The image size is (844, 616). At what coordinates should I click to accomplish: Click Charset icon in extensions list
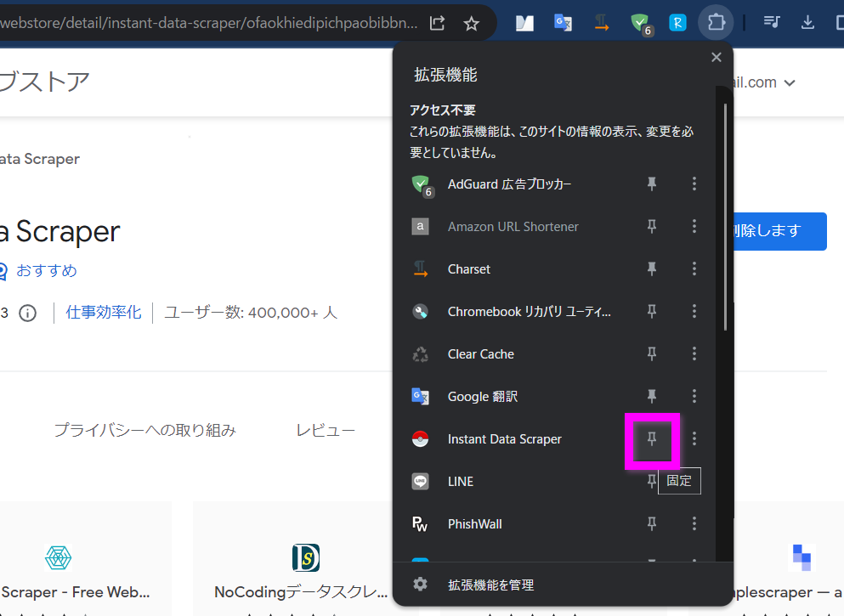[421, 269]
